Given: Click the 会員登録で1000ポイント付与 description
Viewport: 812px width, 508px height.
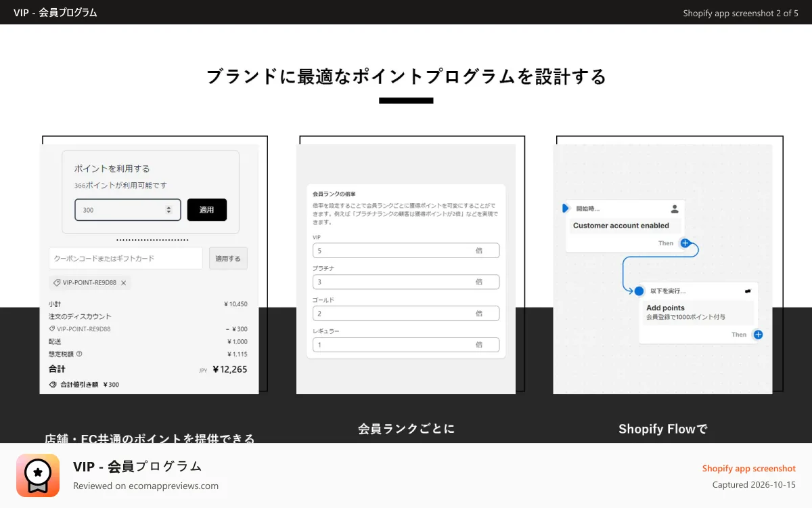Looking at the screenshot, I should 685,317.
